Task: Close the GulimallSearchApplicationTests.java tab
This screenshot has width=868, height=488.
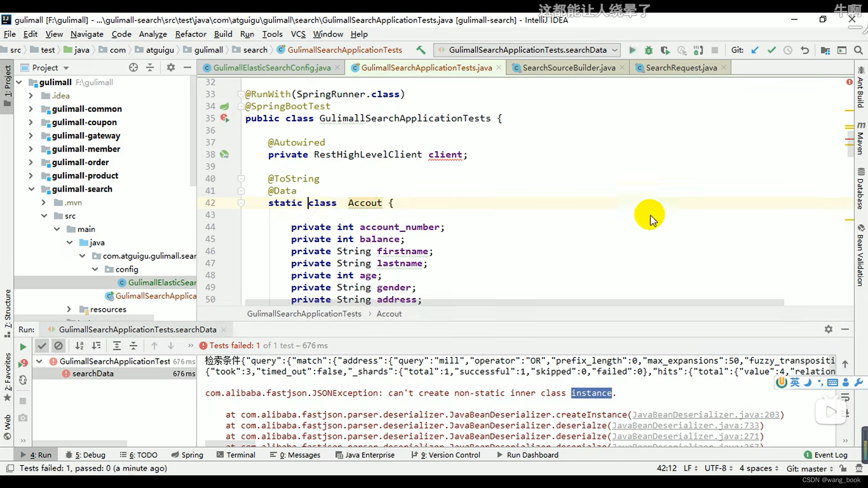Action: (499, 67)
